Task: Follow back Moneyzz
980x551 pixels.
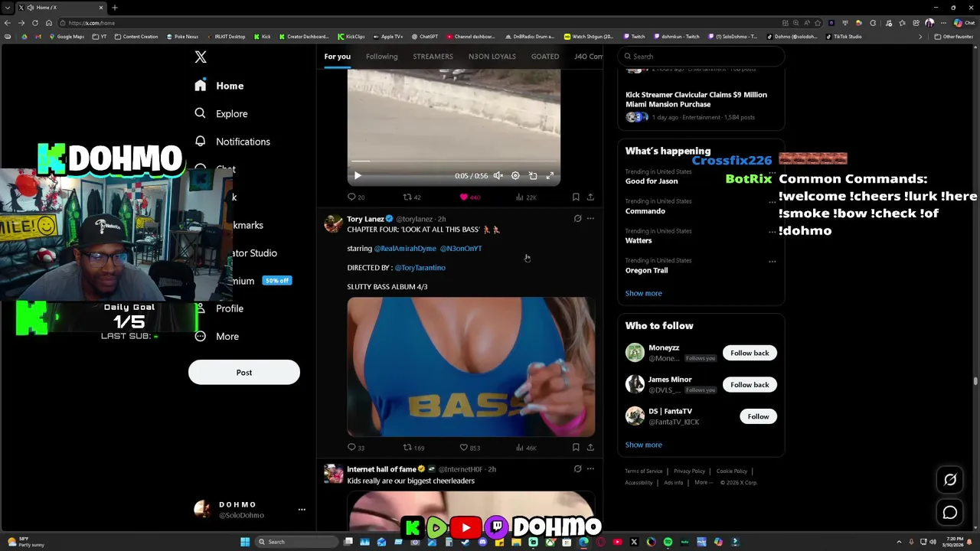Action: [x=750, y=353]
